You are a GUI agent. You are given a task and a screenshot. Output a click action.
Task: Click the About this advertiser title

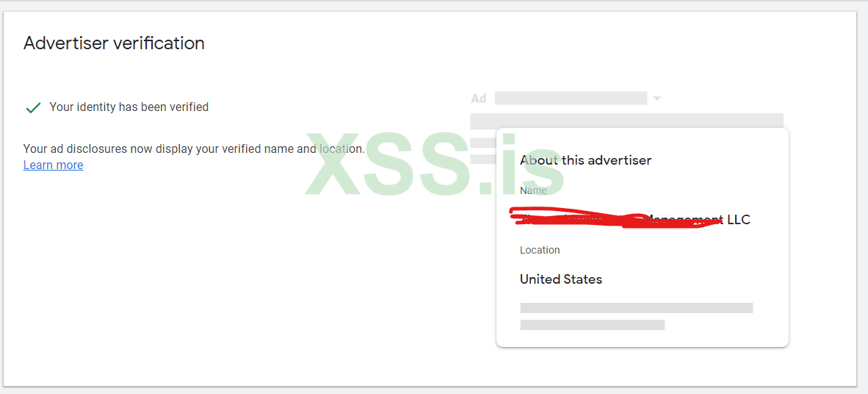point(586,161)
